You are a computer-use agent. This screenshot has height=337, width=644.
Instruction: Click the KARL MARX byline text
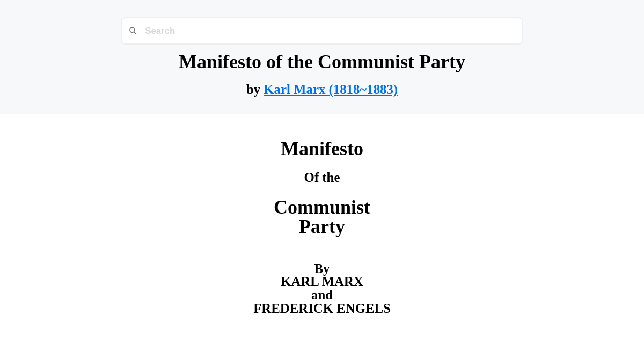pyautogui.click(x=322, y=281)
